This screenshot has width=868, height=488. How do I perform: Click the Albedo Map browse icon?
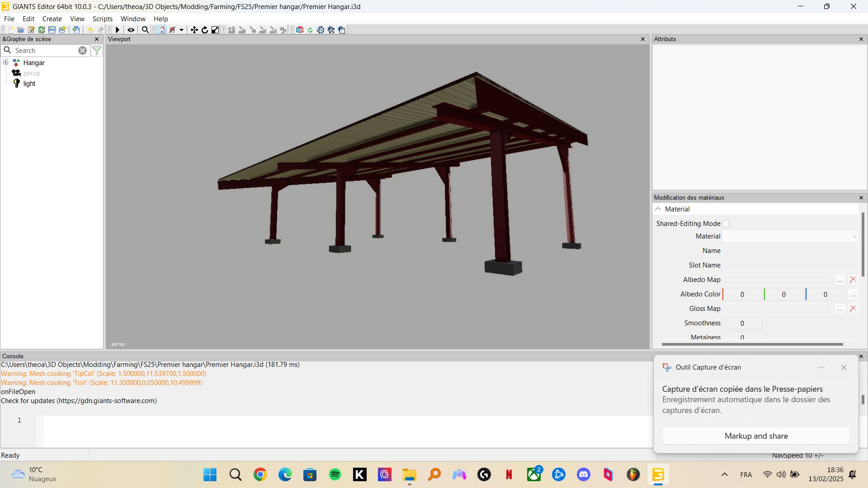click(x=840, y=279)
